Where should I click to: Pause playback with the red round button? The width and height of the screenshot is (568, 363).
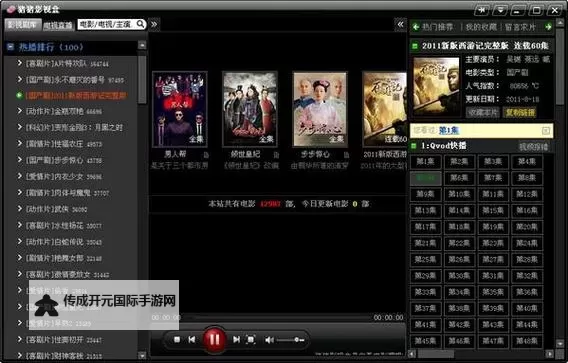pos(214,339)
